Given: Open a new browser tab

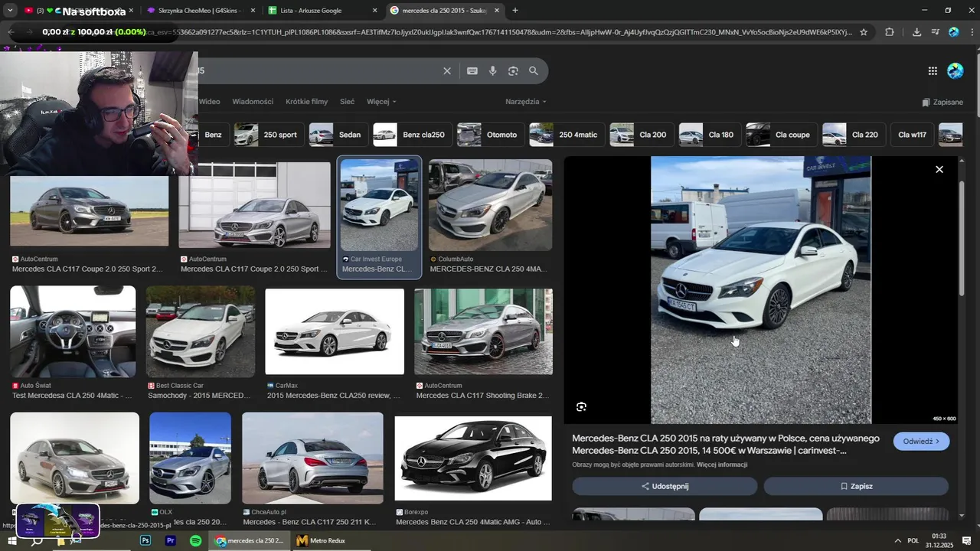Looking at the screenshot, I should [514, 11].
